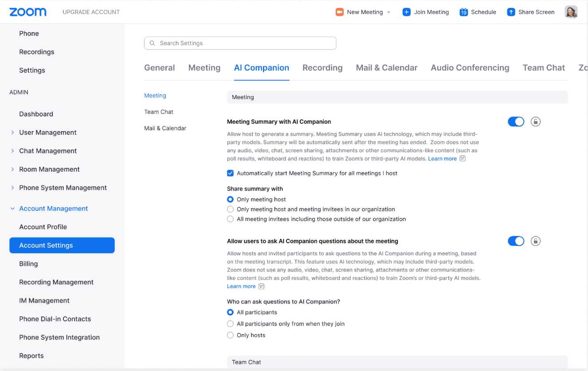Click the search magnifier in Search Settings

tap(152, 43)
